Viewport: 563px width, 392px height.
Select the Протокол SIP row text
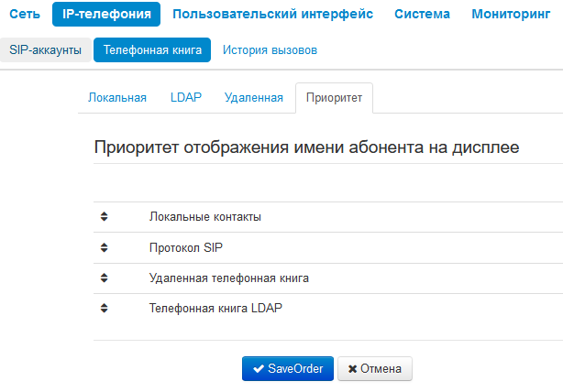click(185, 247)
